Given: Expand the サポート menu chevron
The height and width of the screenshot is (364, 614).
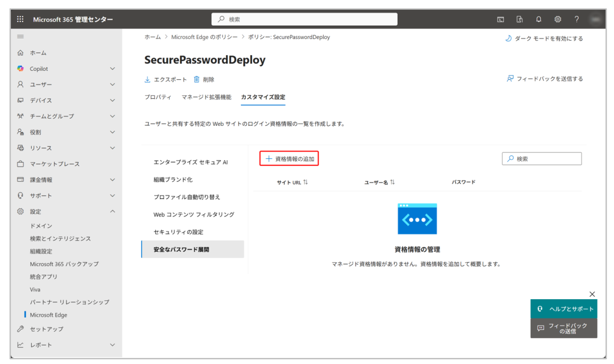Looking at the screenshot, I should (112, 195).
